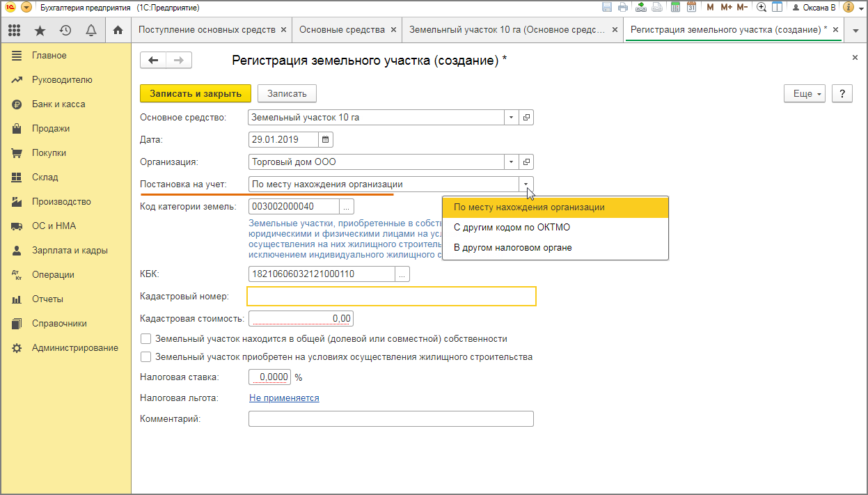This screenshot has width=868, height=495.
Task: Check the housing construction conditions checkbox
Action: tap(146, 357)
